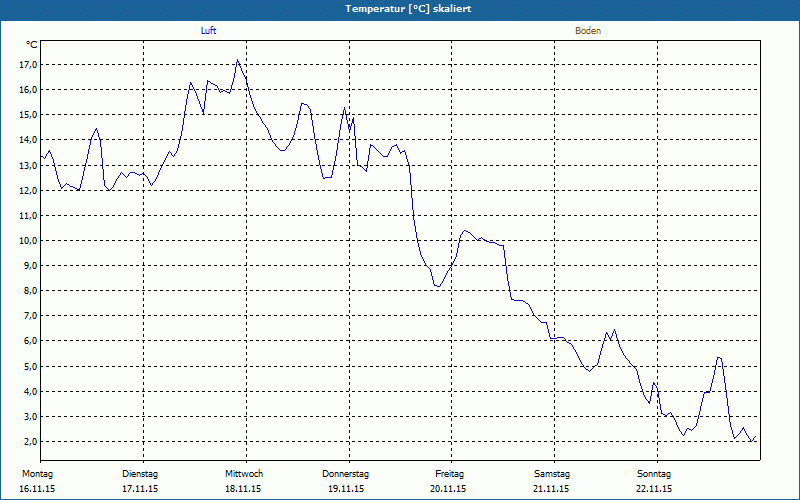Click the "Donnerstag" day label
Image resolution: width=800 pixels, height=500 pixels.
pos(345,474)
